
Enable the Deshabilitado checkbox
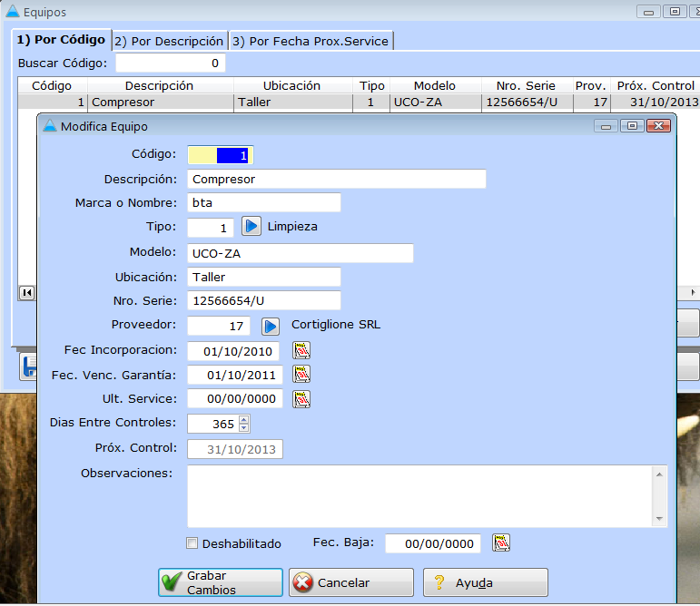[x=192, y=543]
